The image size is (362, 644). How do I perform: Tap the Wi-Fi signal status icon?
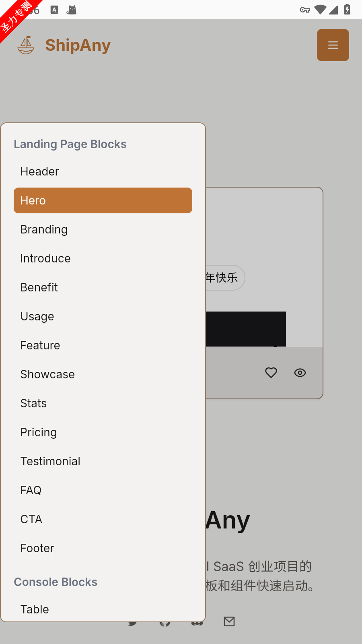click(x=320, y=10)
